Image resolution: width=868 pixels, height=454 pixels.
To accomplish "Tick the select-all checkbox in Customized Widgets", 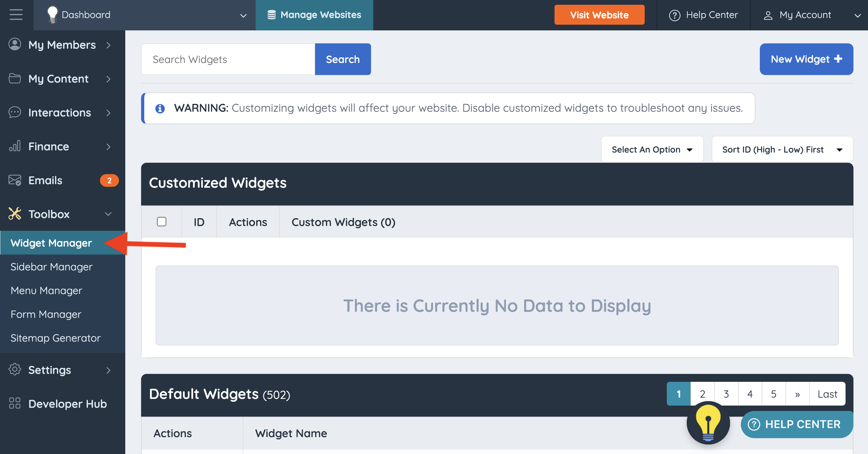I will (161, 222).
